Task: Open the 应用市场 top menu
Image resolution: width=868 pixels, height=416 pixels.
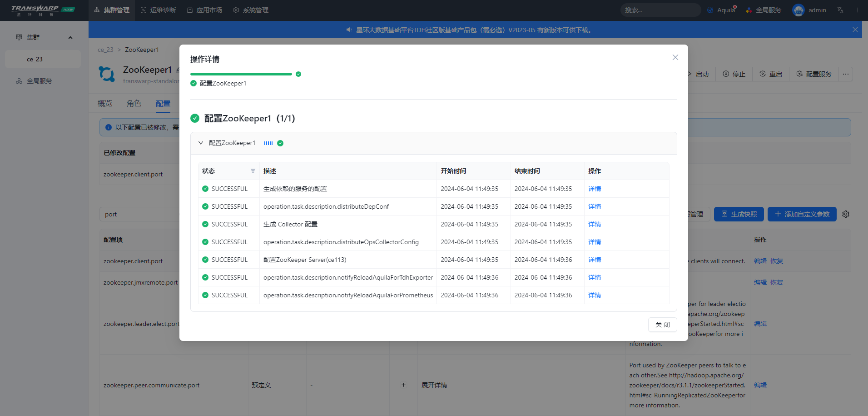Action: (x=204, y=10)
